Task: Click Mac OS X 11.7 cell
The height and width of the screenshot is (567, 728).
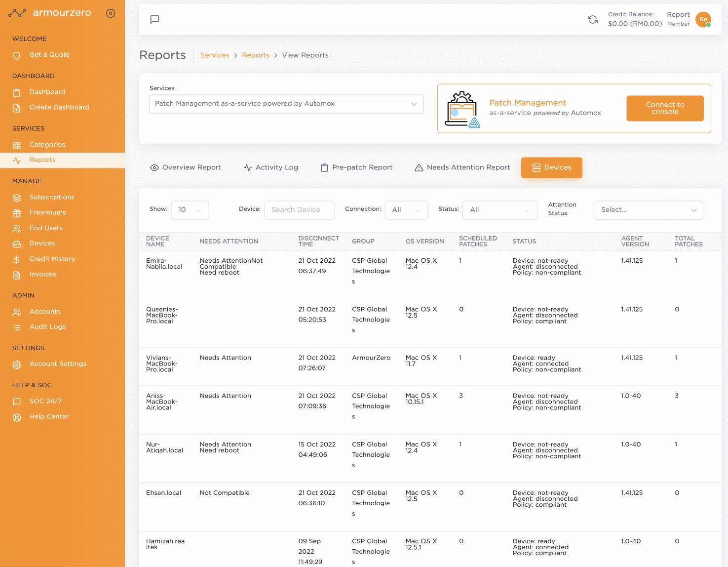Action: tap(421, 361)
